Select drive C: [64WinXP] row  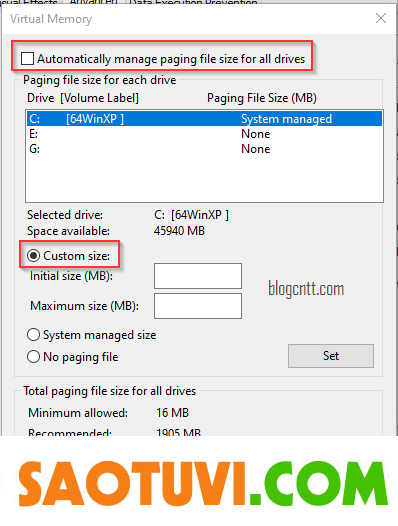click(x=204, y=119)
